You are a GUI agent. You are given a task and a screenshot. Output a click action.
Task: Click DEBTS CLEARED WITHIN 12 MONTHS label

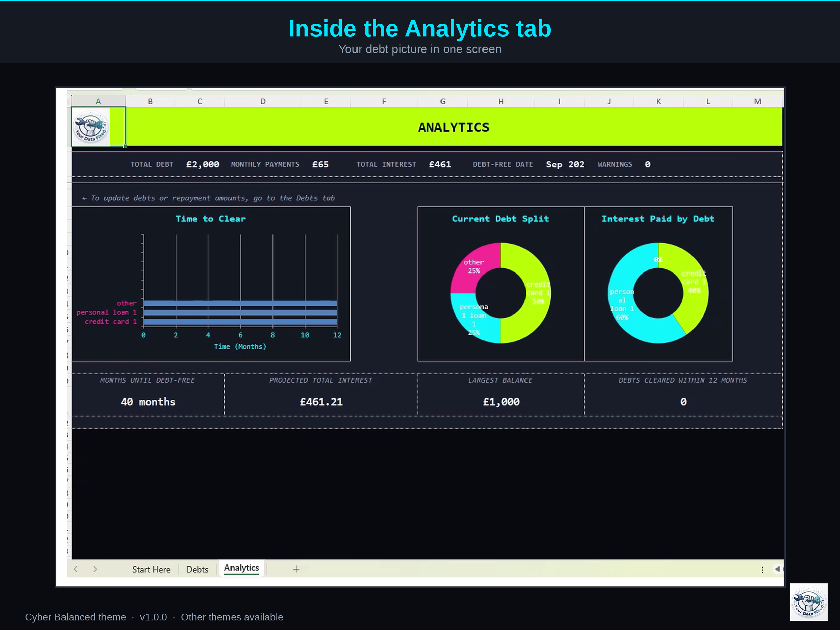[682, 380]
